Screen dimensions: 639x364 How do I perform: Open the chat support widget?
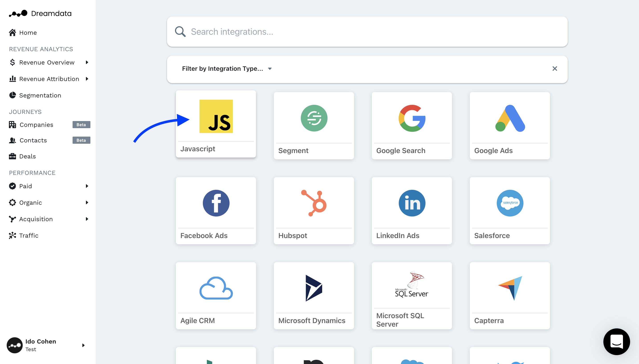tap(616, 342)
